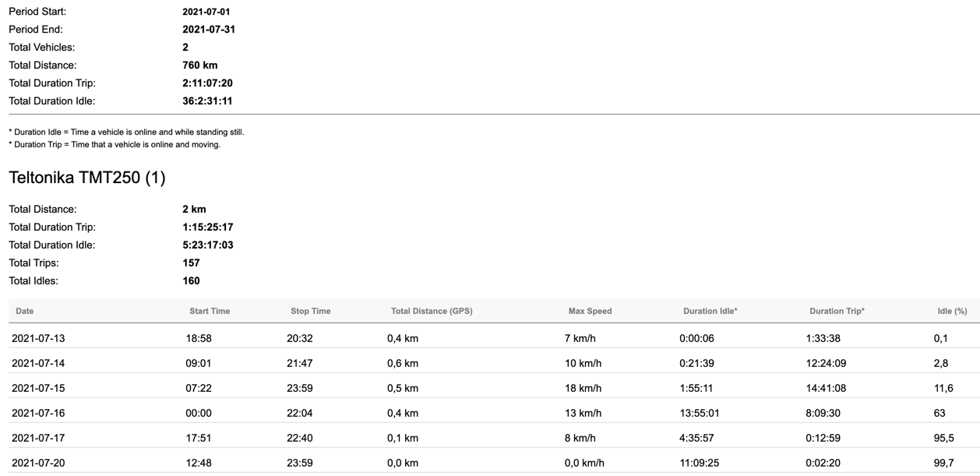
Task: Select the Total Idles value 160
Action: click(x=191, y=280)
